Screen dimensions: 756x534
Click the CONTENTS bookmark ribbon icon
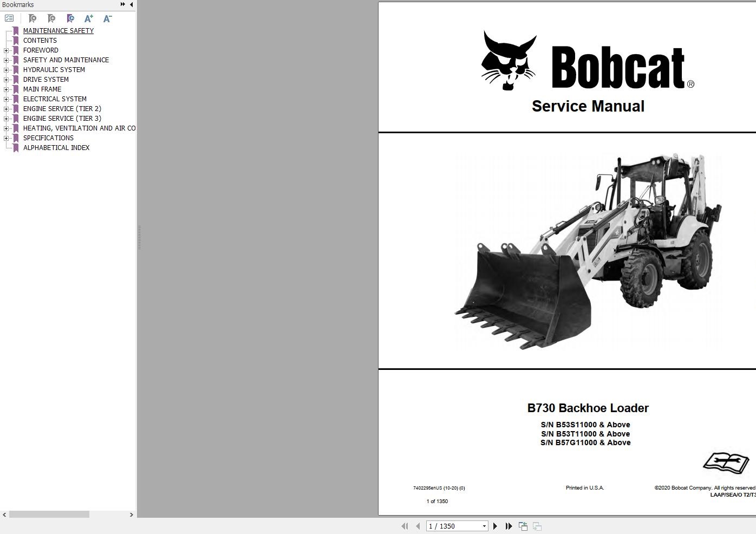pos(16,41)
